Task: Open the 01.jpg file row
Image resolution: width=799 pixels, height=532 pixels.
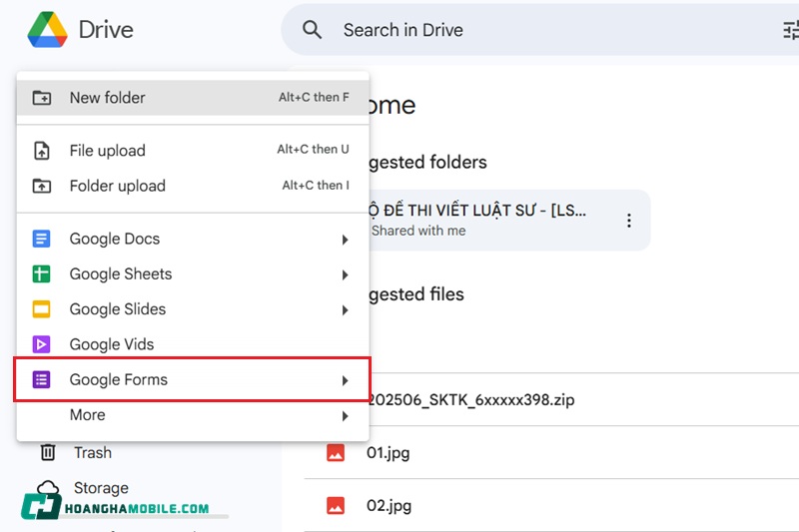Action: coord(388,453)
